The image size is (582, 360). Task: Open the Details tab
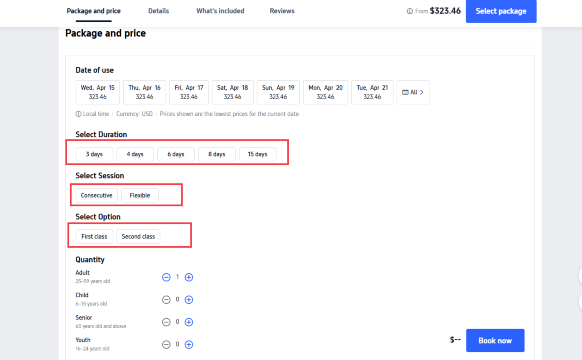(x=158, y=11)
